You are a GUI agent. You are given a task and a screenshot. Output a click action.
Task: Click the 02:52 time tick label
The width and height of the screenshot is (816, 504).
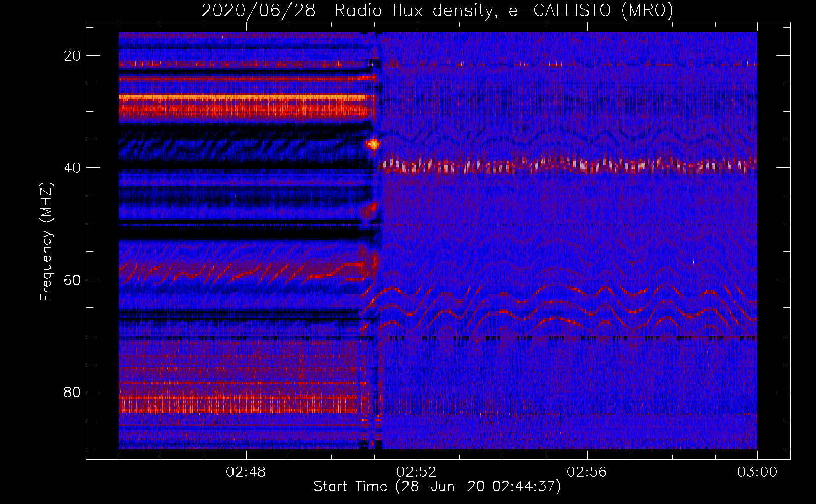417,472
